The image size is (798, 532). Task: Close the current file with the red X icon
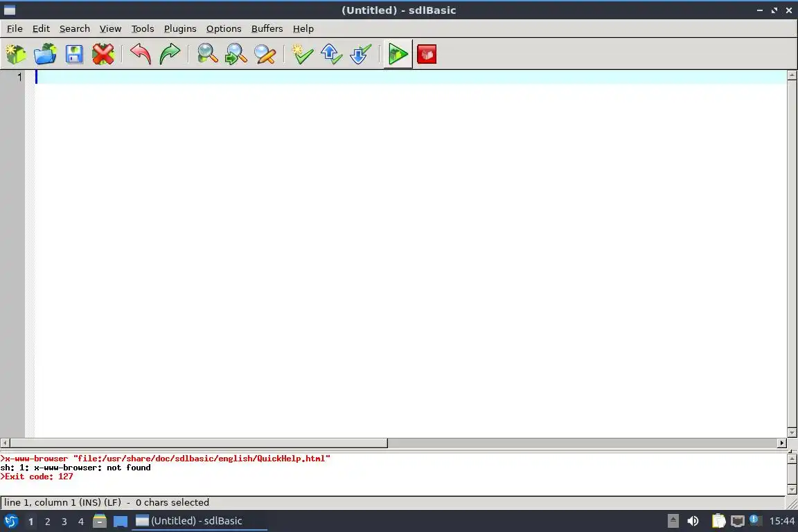(103, 54)
